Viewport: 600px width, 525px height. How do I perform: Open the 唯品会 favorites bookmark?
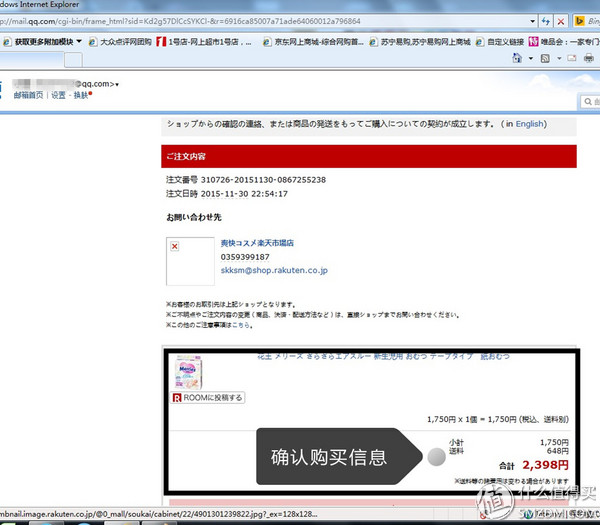[x=564, y=42]
